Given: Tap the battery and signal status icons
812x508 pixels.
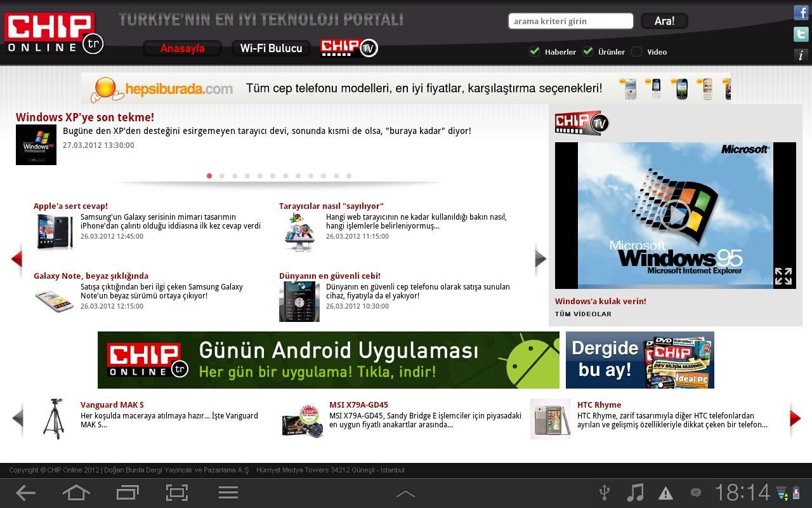Looking at the screenshot, I should tap(789, 493).
